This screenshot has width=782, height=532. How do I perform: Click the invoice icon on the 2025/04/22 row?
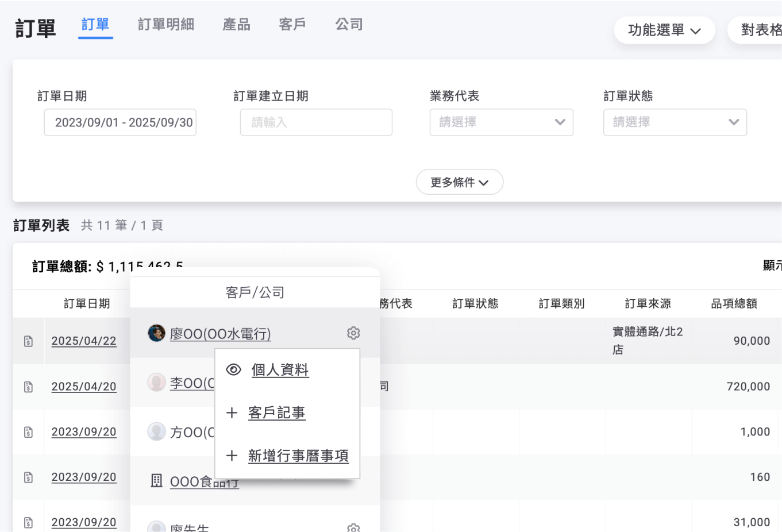[29, 340]
